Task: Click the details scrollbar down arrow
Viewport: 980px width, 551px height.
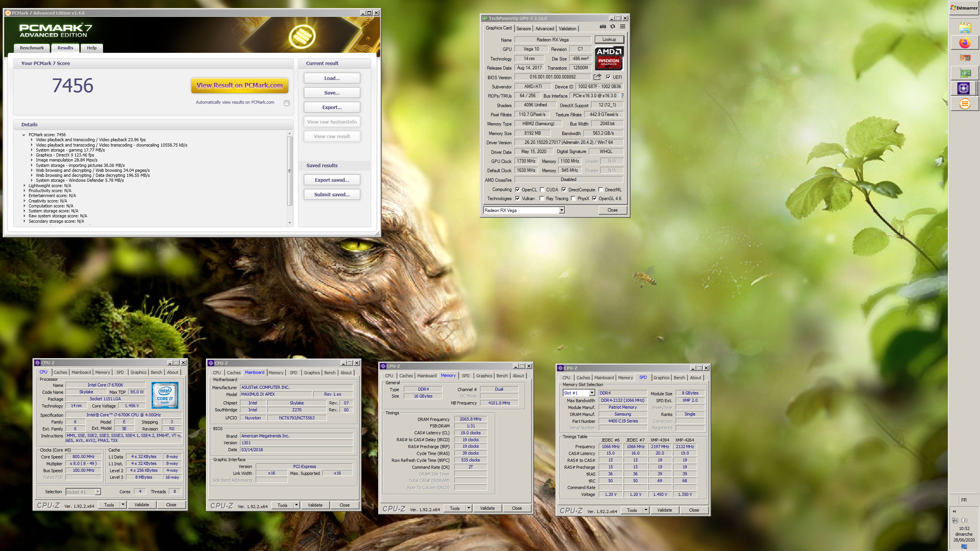Action: coord(290,222)
